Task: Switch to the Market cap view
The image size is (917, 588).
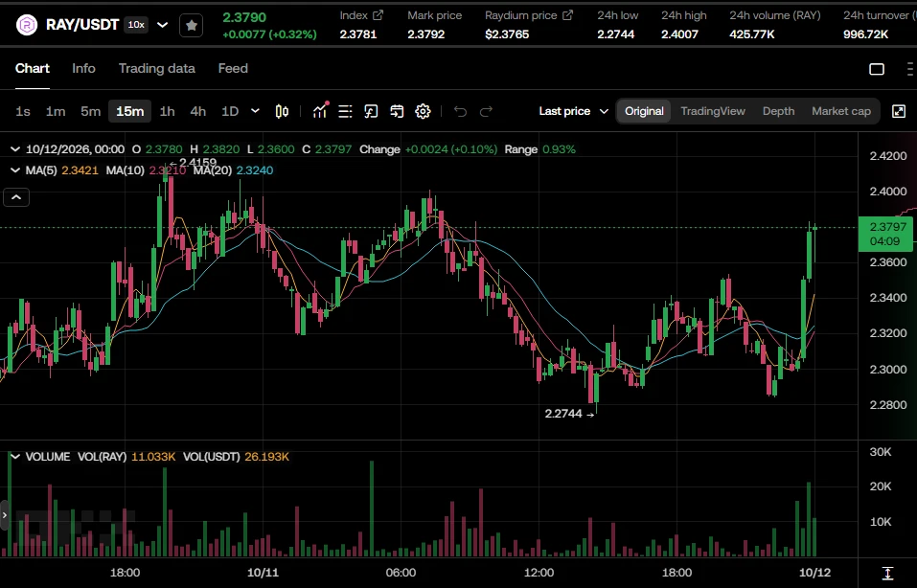Action: pyautogui.click(x=841, y=111)
